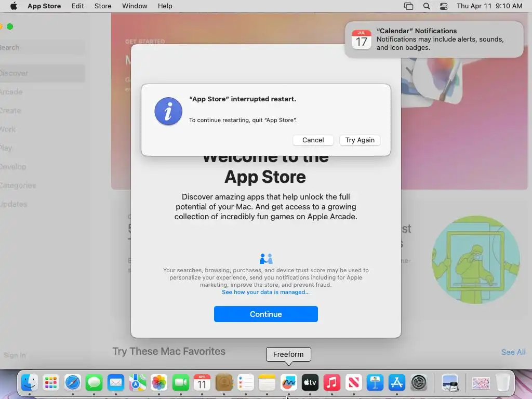Click Sign In in the App Store sidebar
Screen dimensions: 532x399
click(15, 355)
